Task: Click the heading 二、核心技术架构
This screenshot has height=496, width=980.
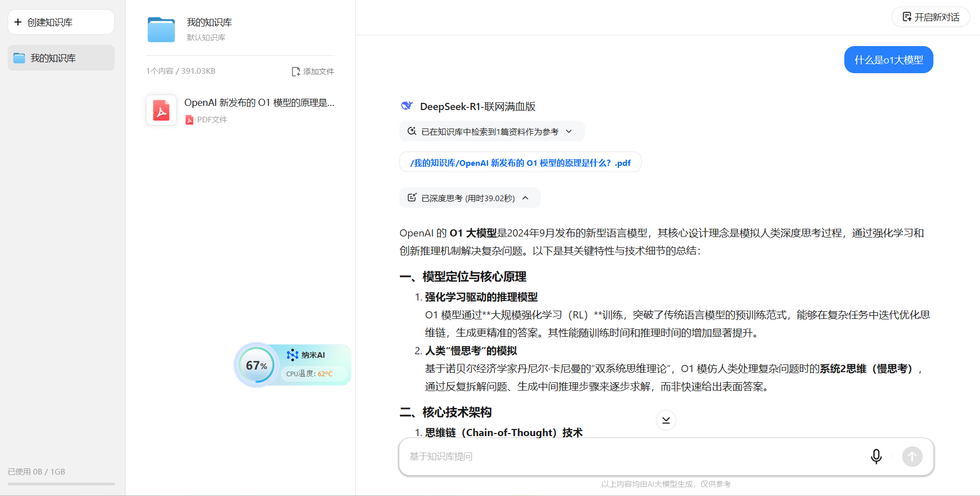Action: (445, 413)
